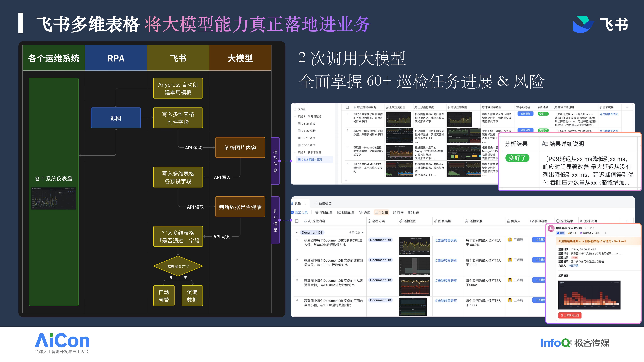Add a field column in 压测 table
The width and height of the screenshot is (644, 362).
pos(627,107)
